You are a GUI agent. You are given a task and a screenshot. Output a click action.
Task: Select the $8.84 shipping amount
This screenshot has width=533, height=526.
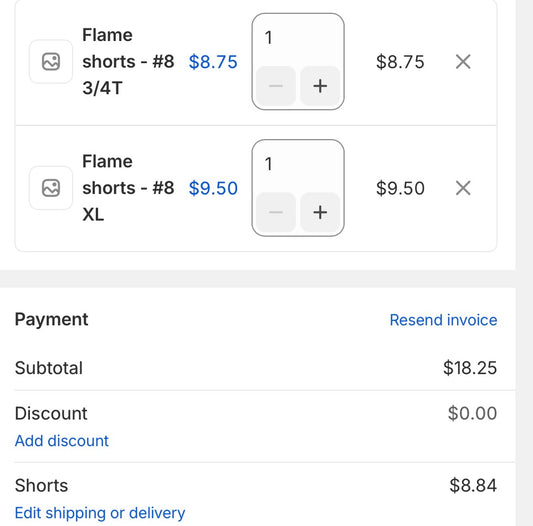[x=473, y=485]
